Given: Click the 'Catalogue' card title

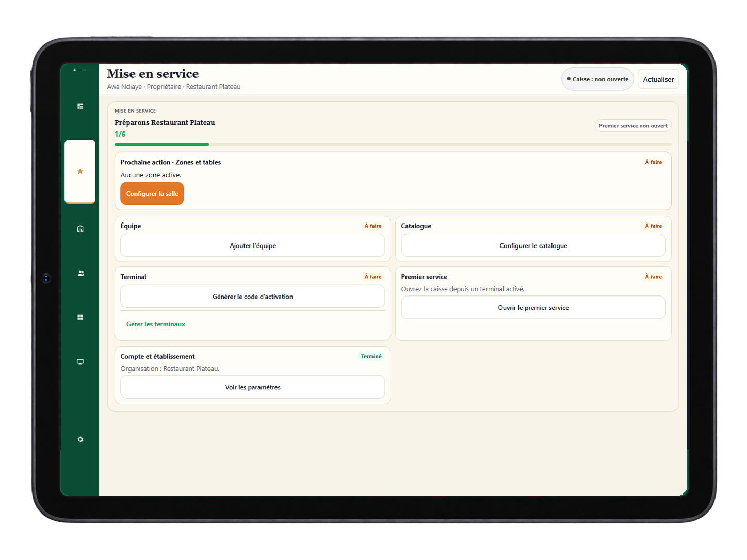Looking at the screenshot, I should click(416, 226).
